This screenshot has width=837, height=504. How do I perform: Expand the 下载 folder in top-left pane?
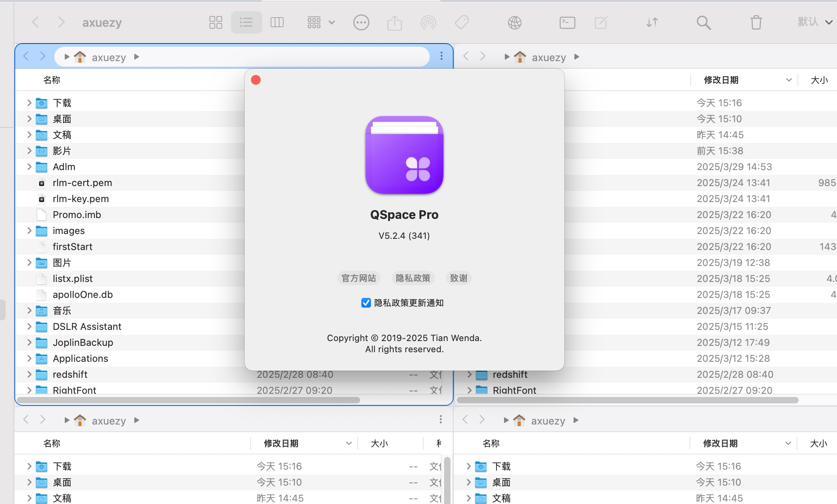29,103
